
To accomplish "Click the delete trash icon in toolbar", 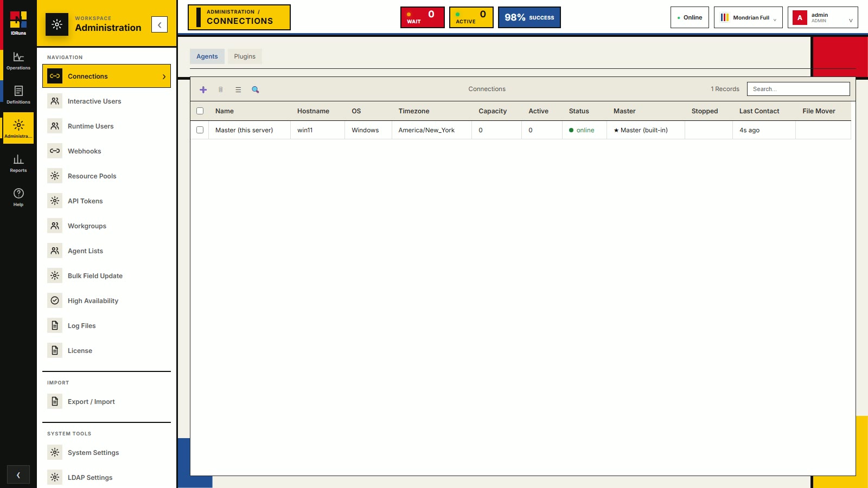I will [x=221, y=89].
